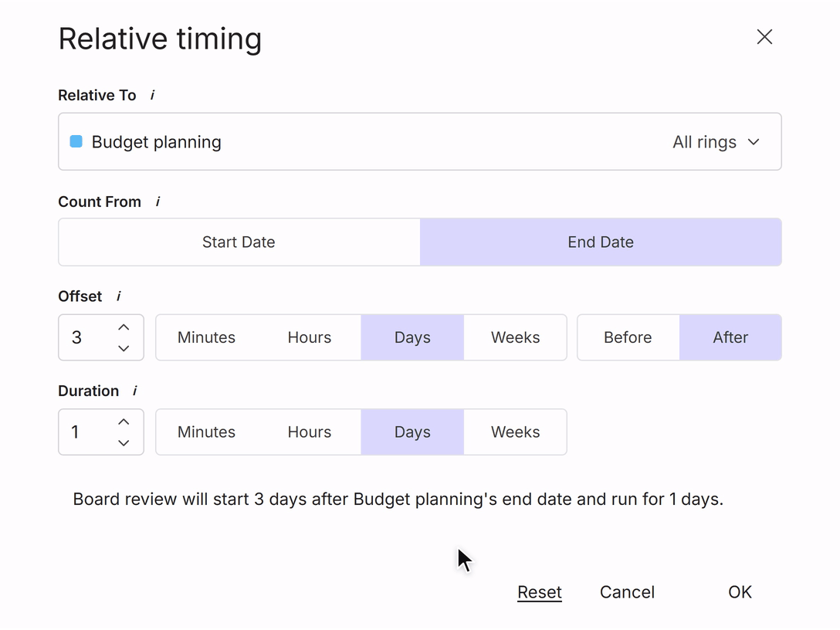This screenshot has width=840, height=630.
Task: Show info icon next to Offset
Action: (119, 296)
